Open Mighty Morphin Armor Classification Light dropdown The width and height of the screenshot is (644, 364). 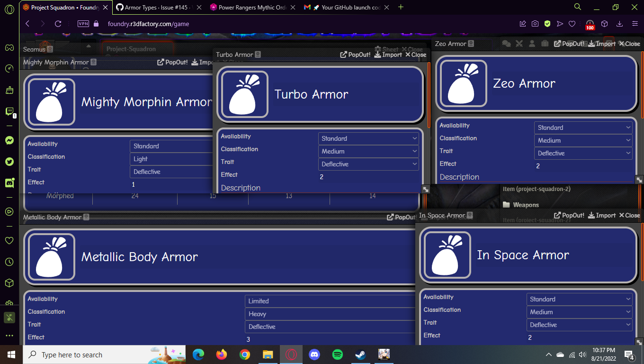171,159
